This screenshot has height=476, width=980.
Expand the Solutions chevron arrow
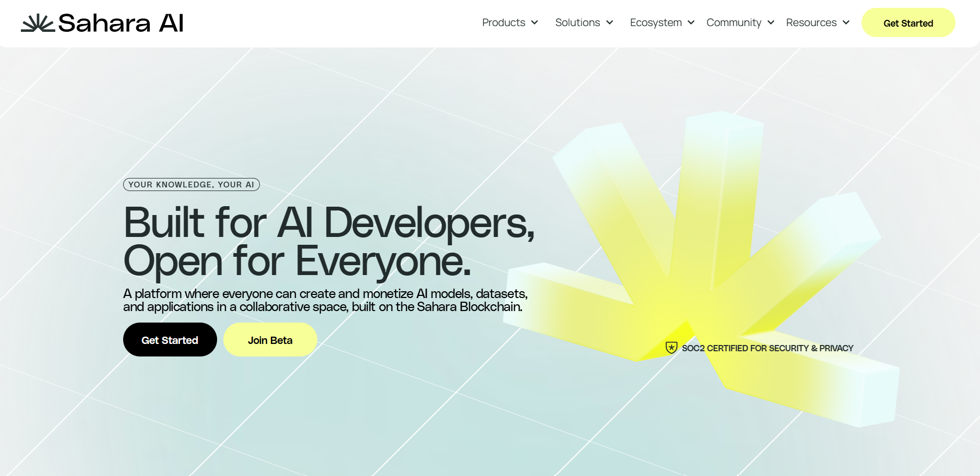click(609, 22)
